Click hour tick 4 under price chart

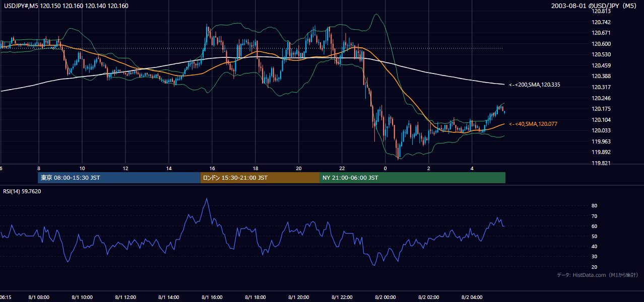click(x=472, y=168)
